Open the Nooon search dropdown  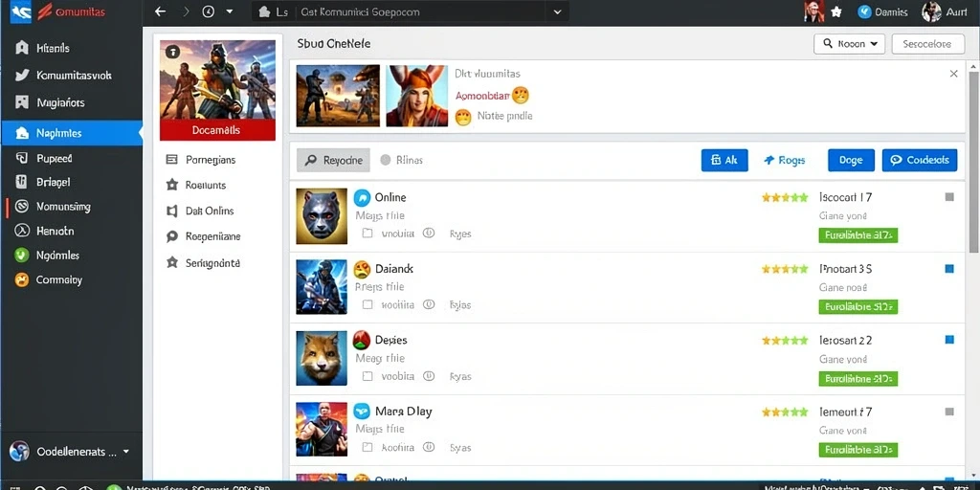(850, 44)
